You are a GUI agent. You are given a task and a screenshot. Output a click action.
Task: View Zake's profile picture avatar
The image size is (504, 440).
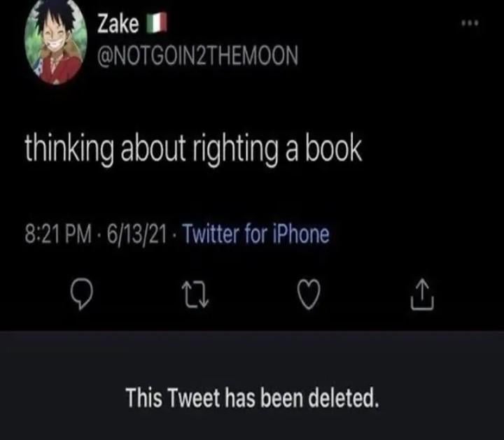click(x=55, y=43)
